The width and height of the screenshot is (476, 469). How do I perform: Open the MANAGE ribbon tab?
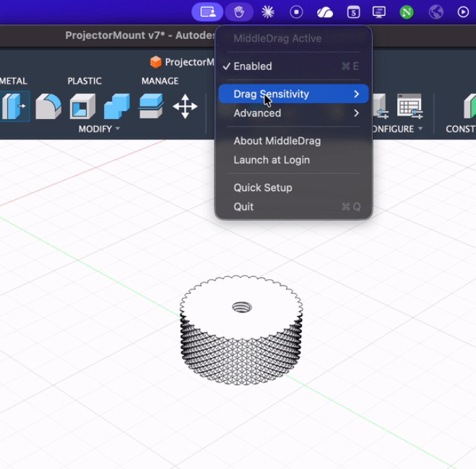[x=160, y=81]
